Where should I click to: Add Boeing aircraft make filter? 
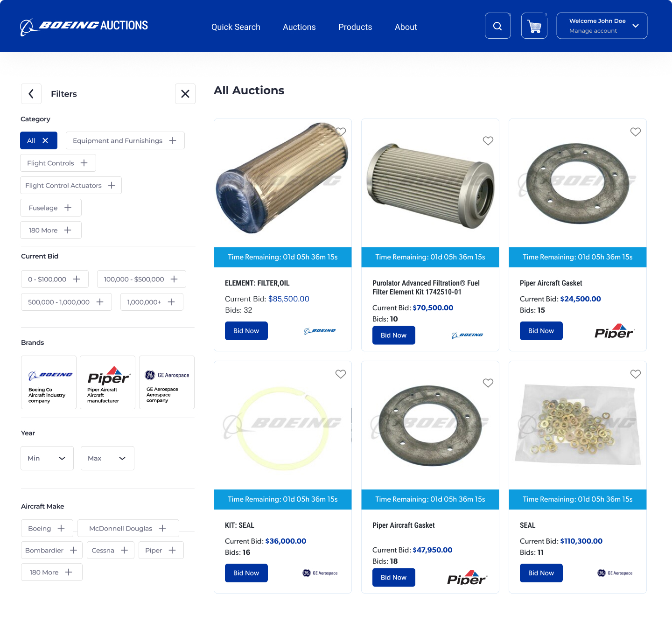click(x=47, y=528)
